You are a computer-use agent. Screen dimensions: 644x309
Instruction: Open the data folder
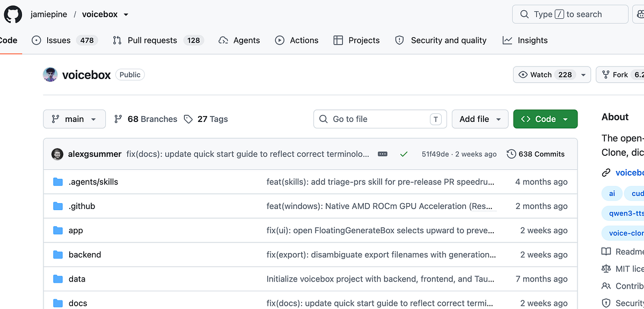tap(77, 279)
